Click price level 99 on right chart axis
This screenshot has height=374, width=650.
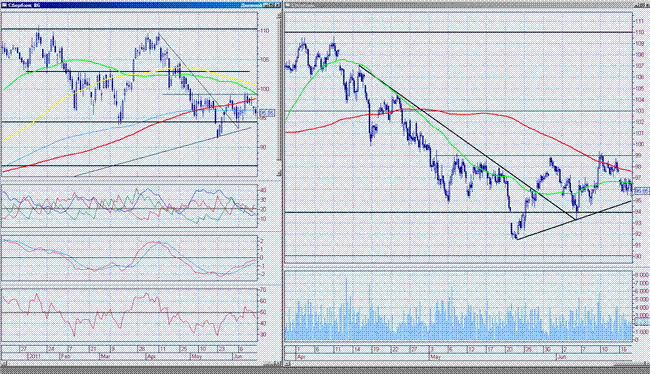(638, 155)
